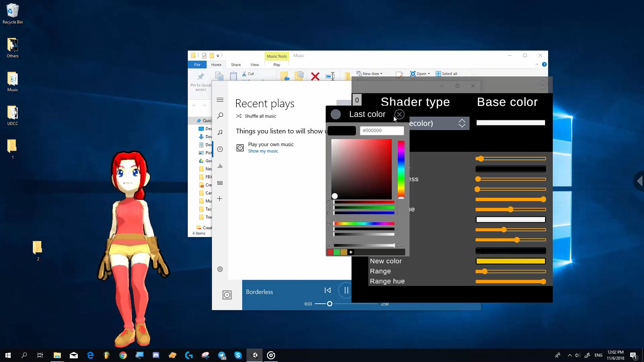The width and height of the screenshot is (644, 362).
Task: Create a new playlist with the plus icon
Action: click(x=220, y=199)
